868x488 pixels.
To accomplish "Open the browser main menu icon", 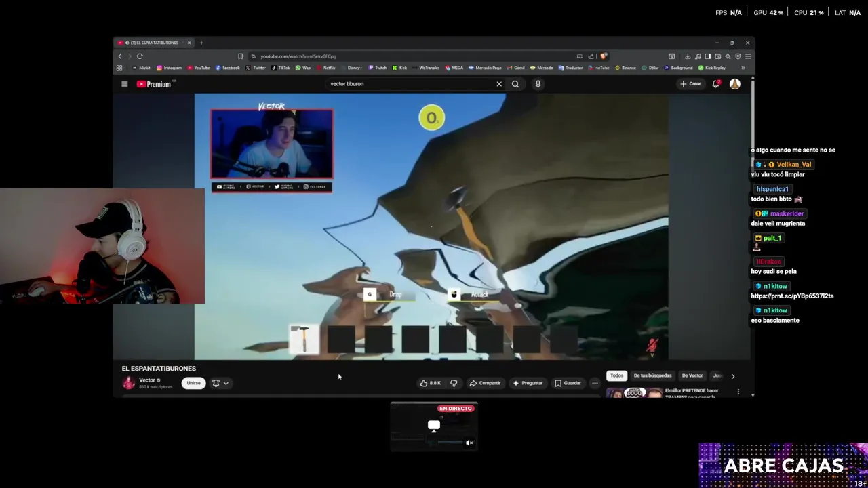I will 748,56.
